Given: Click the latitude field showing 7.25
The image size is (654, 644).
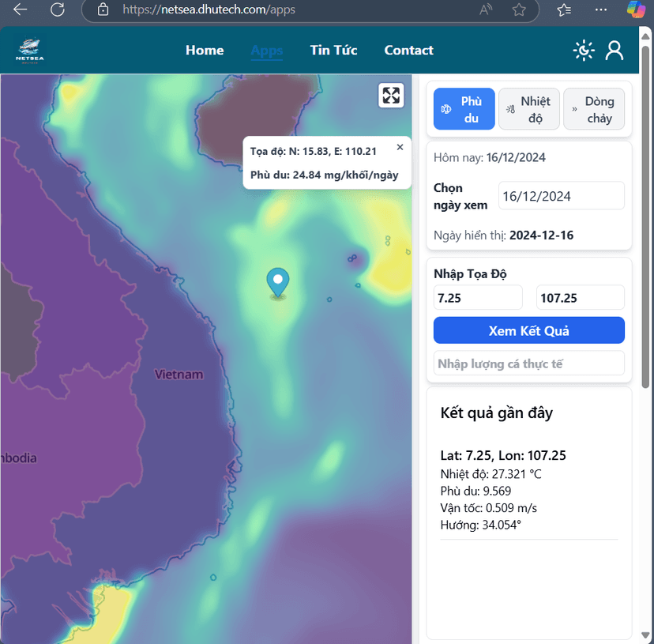Looking at the screenshot, I should 478,298.
